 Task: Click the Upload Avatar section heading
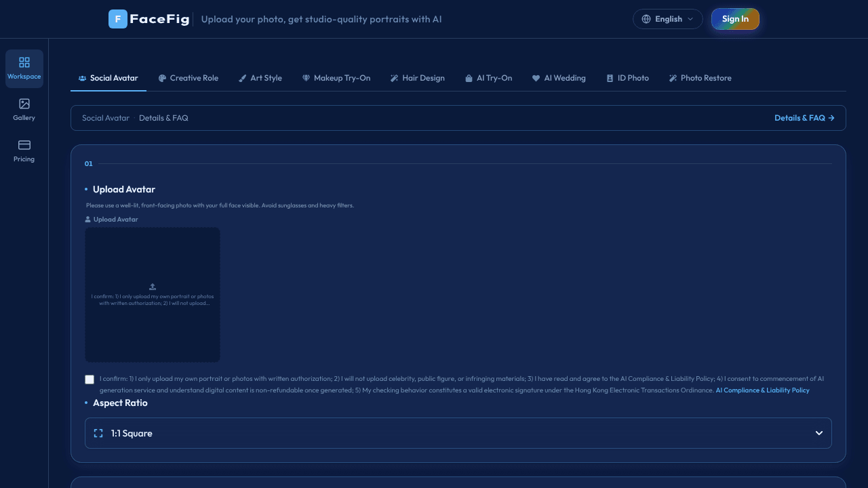click(x=124, y=189)
